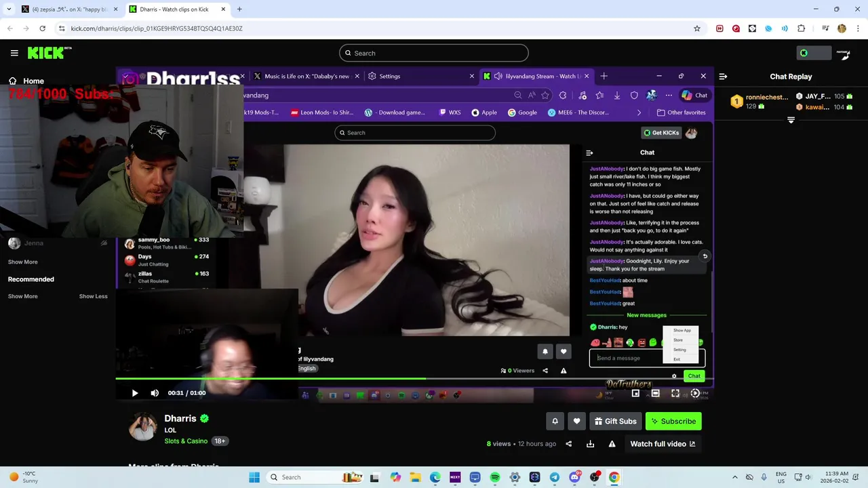Screen dimensions: 868x488
Task: Expand Show More under Recommended
Action: click(22, 296)
